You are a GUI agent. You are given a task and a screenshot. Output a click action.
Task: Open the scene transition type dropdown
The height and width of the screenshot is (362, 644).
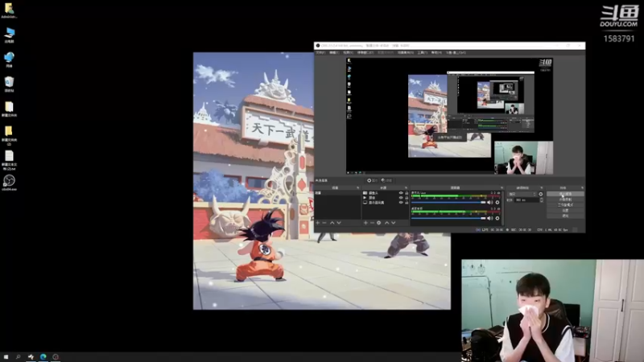pos(522,194)
